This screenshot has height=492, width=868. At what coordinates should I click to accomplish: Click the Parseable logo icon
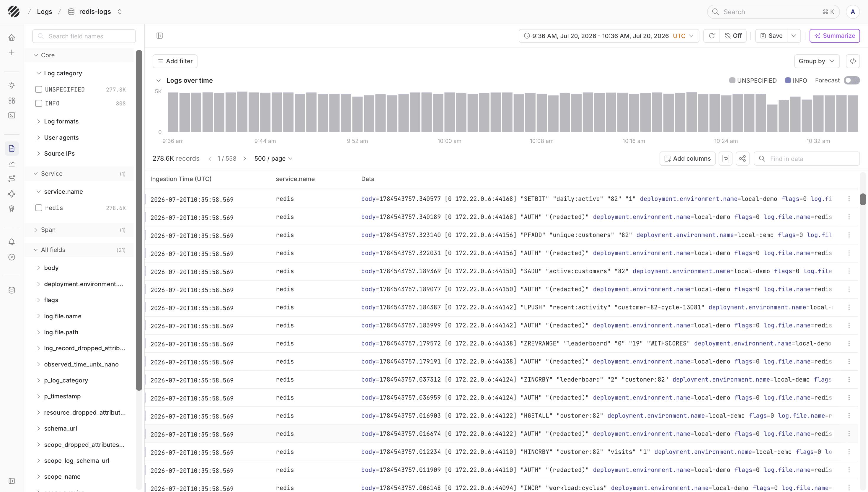14,12
